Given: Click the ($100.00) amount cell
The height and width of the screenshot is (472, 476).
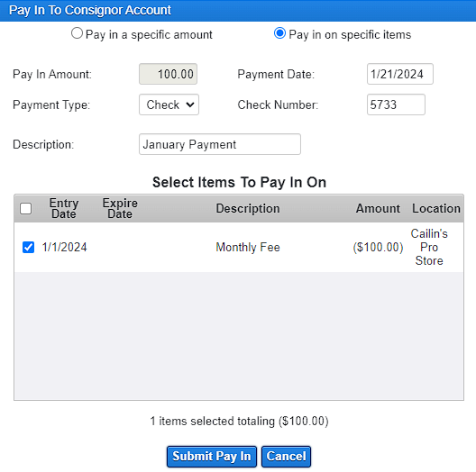Looking at the screenshot, I should pos(378,247).
